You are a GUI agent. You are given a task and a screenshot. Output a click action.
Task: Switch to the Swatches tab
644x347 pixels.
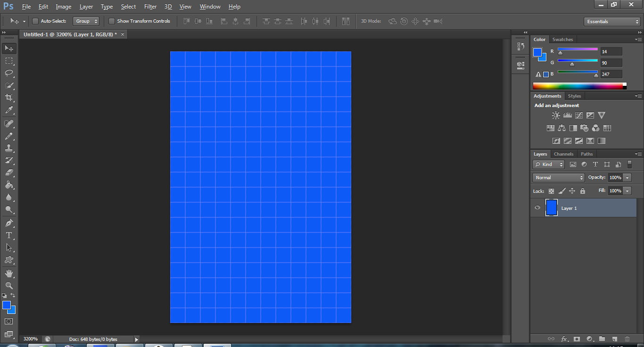pos(562,40)
